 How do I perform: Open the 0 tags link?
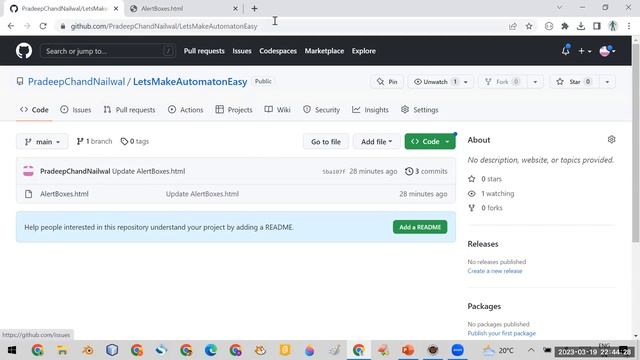[x=135, y=142]
